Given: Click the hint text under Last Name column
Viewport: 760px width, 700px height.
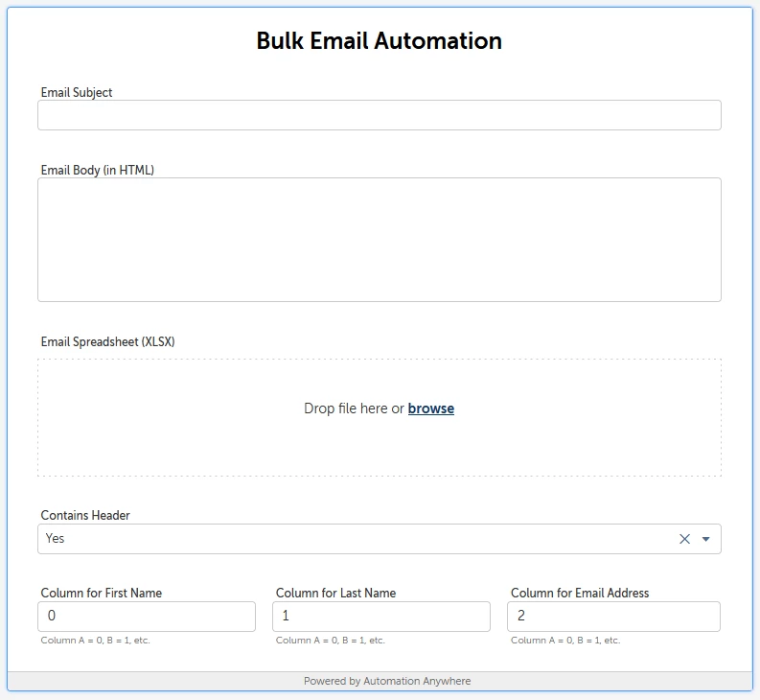Looking at the screenshot, I should (x=330, y=641).
